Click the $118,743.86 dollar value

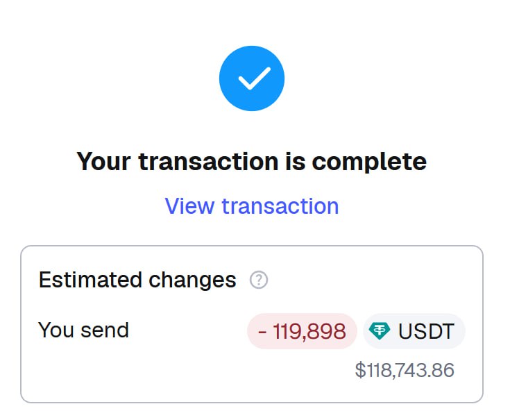point(405,370)
